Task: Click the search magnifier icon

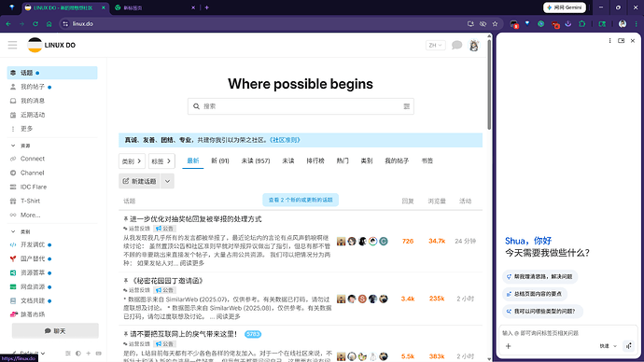Action: coord(196,106)
